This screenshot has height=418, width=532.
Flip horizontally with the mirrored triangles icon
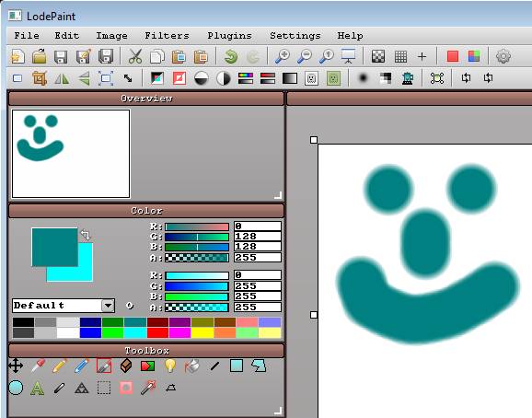[62, 78]
